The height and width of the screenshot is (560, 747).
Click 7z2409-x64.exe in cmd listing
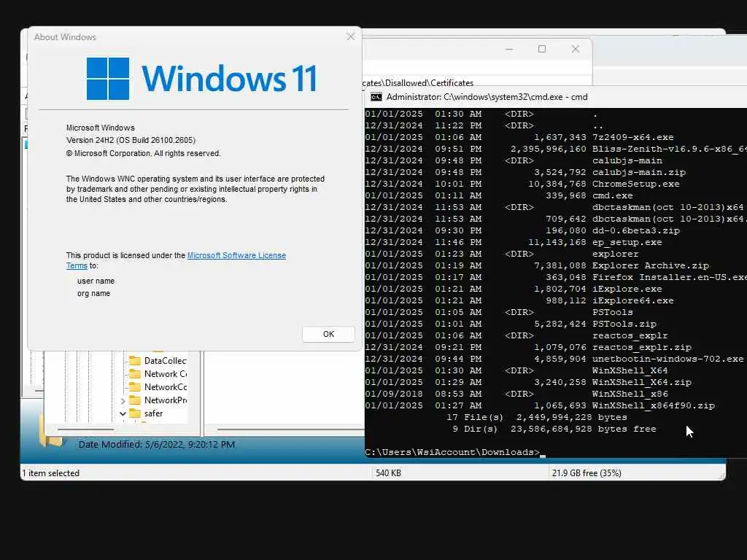click(x=632, y=137)
